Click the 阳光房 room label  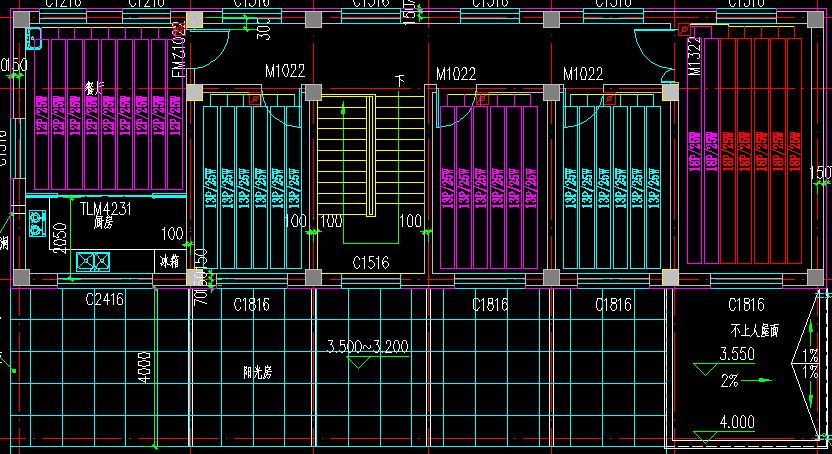click(x=259, y=371)
